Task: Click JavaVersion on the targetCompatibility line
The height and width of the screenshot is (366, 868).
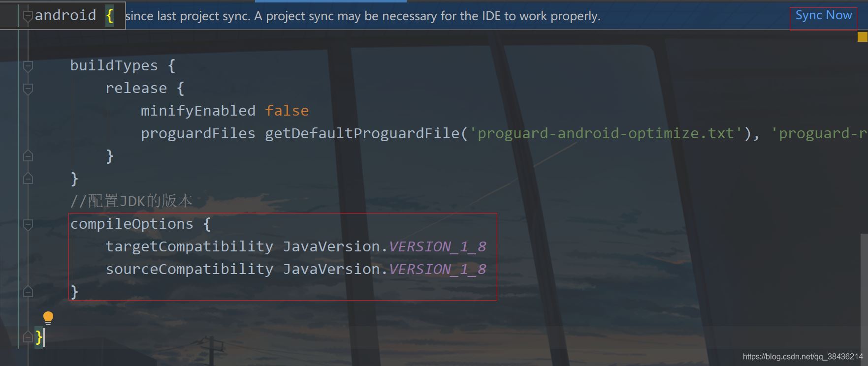Action: pos(331,246)
